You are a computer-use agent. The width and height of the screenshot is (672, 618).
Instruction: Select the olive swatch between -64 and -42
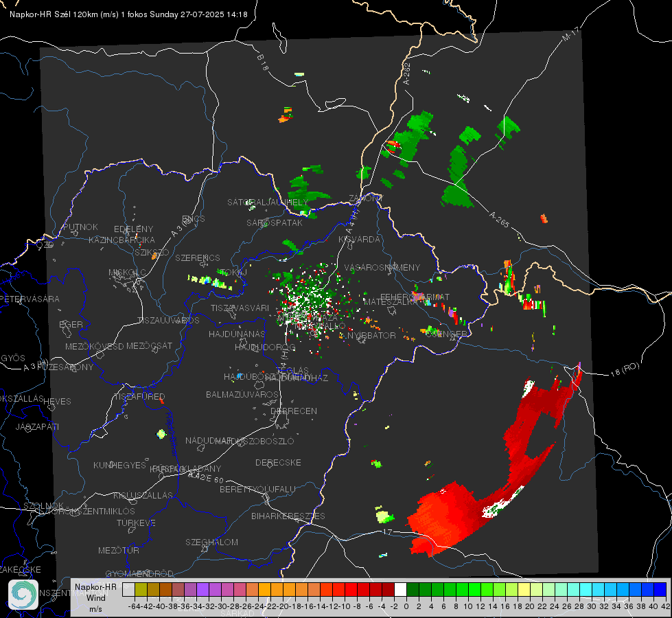[x=141, y=590]
